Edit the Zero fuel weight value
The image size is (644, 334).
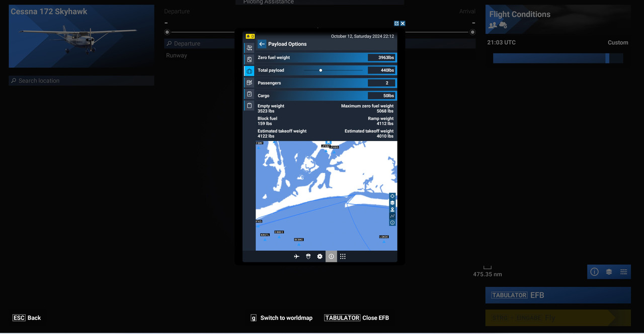coord(381,57)
